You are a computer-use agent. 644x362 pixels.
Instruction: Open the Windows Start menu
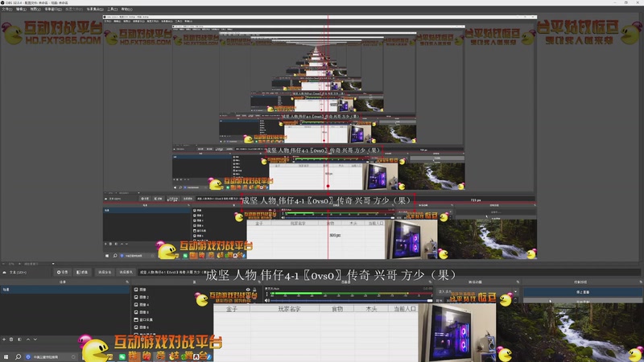6,356
